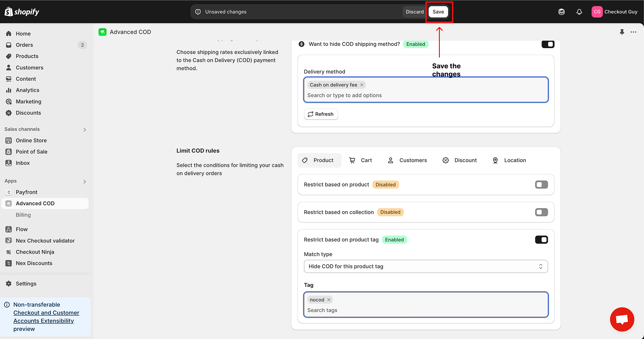
Task: Expand the Apps section chevron
Action: pos(85,182)
